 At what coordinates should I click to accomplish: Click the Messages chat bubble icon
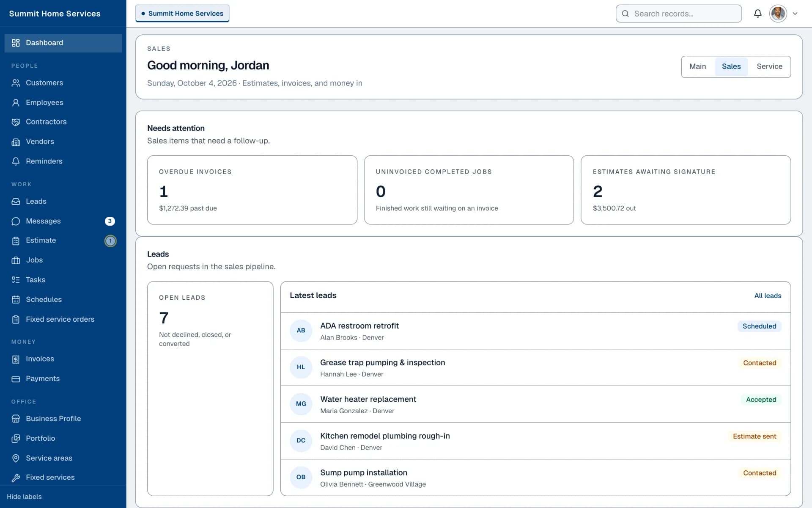pyautogui.click(x=16, y=221)
